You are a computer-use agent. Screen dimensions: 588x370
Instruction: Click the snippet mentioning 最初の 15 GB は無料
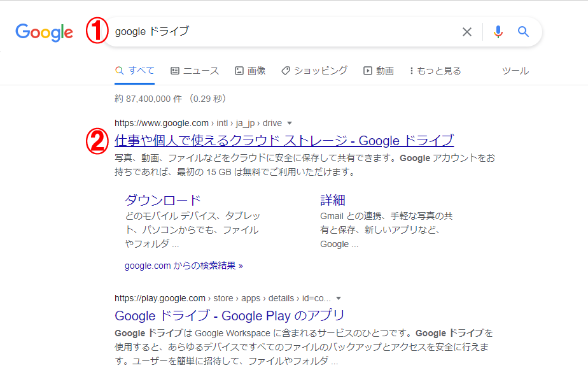point(304,165)
